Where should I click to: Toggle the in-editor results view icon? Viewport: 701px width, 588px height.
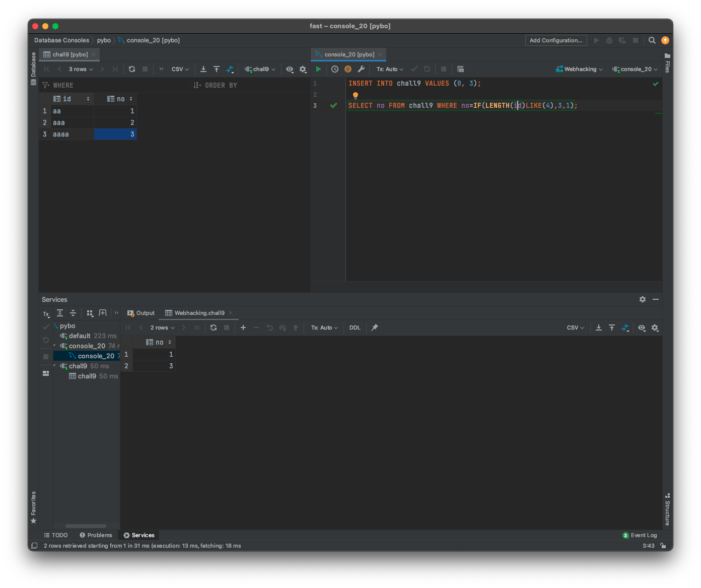click(x=460, y=69)
